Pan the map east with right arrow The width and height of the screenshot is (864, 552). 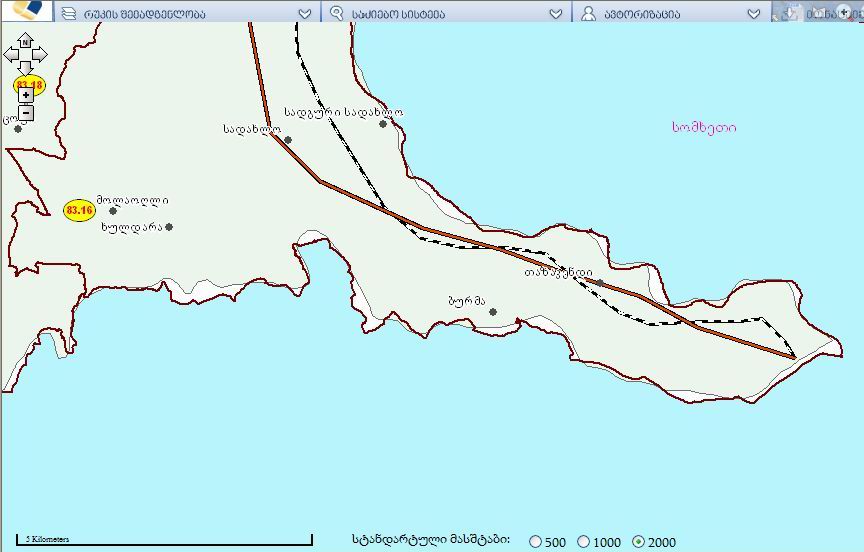[40, 55]
